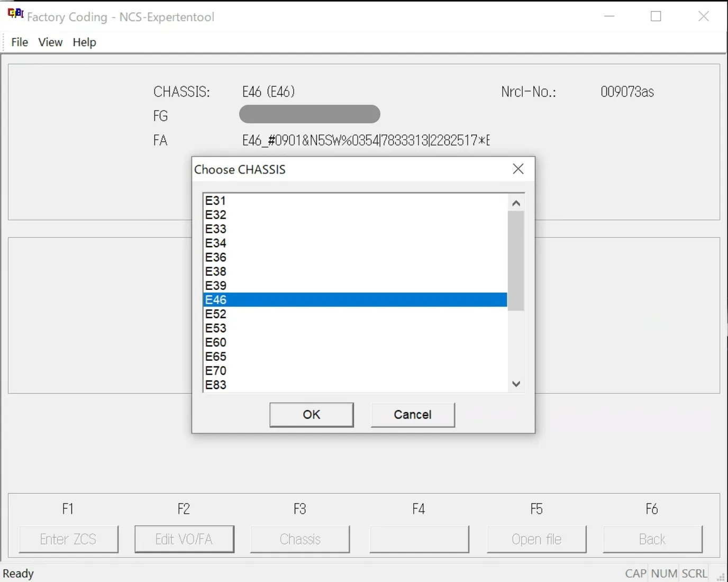Click the chassis list scroll down arrow
Image resolution: width=728 pixels, height=582 pixels.
pos(516,384)
